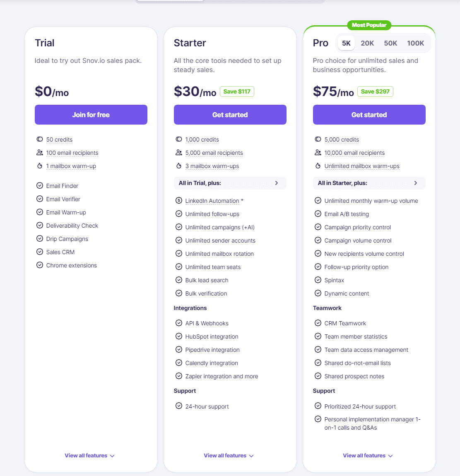Switch Pro pricing to the 20K tab
The height and width of the screenshot is (476, 460).
point(367,43)
